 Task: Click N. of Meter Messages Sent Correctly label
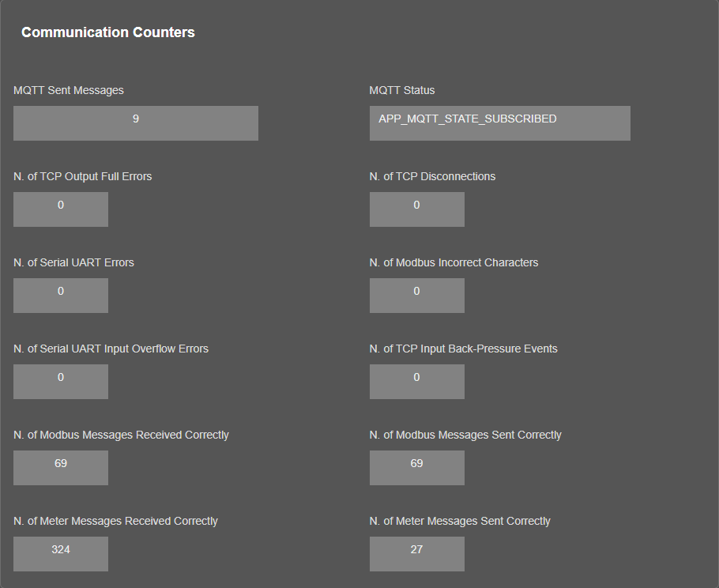(460, 522)
